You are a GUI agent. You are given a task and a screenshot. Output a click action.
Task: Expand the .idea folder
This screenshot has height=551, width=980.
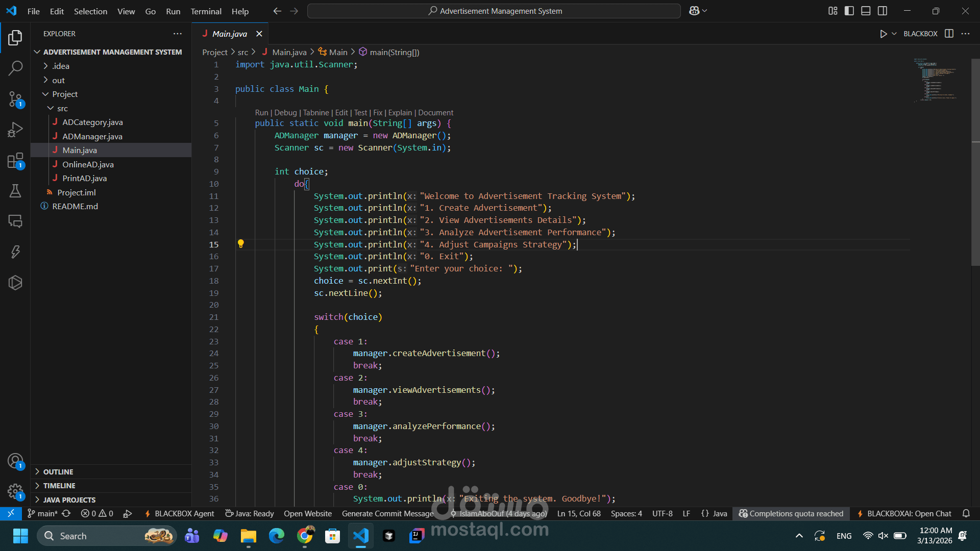coord(61,66)
